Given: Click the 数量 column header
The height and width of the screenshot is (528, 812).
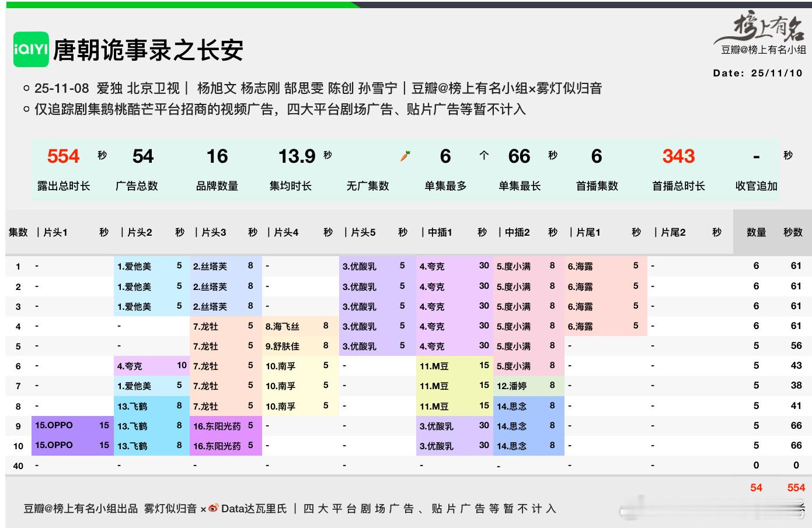Looking at the screenshot, I should (756, 232).
